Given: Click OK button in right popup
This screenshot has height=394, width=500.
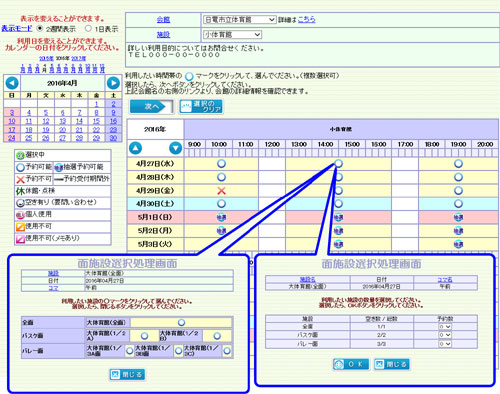Looking at the screenshot, I should pos(351,364).
